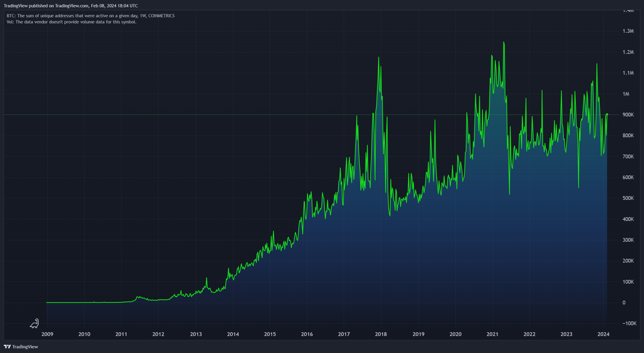The height and width of the screenshot is (353, 644).
Task: Click the 800K value on price scale
Action: 628,136
